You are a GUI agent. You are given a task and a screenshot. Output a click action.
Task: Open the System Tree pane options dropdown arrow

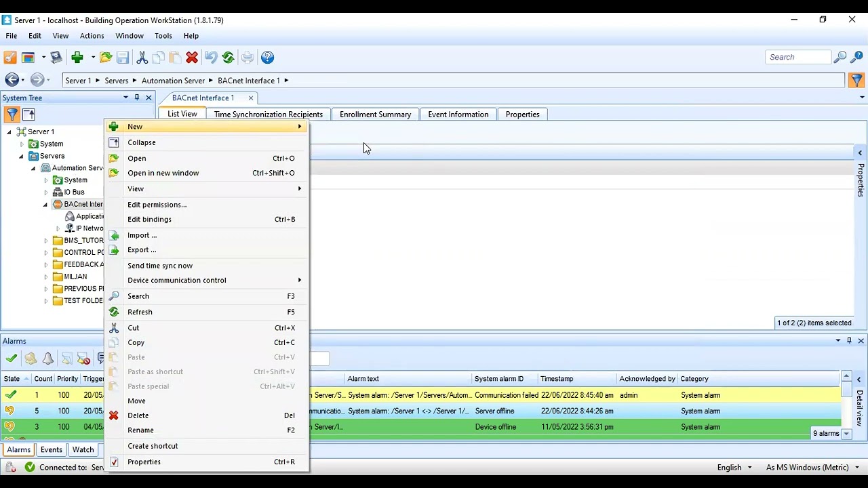(x=125, y=98)
